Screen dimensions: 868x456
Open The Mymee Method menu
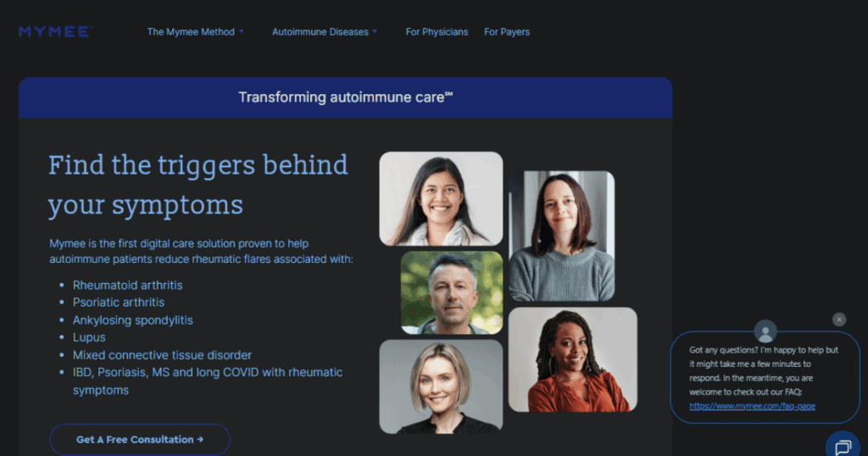191,32
